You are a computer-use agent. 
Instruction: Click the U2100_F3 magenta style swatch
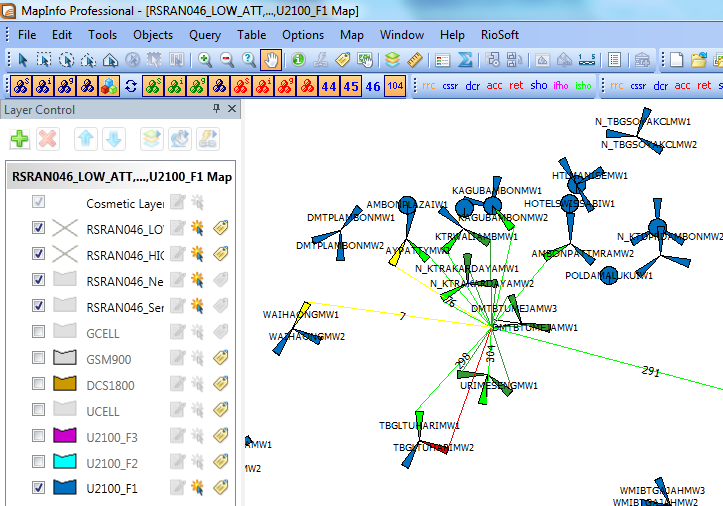(x=65, y=435)
